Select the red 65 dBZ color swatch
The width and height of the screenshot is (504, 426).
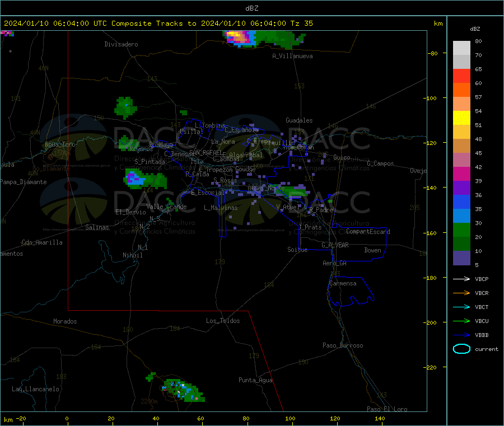pos(461,76)
